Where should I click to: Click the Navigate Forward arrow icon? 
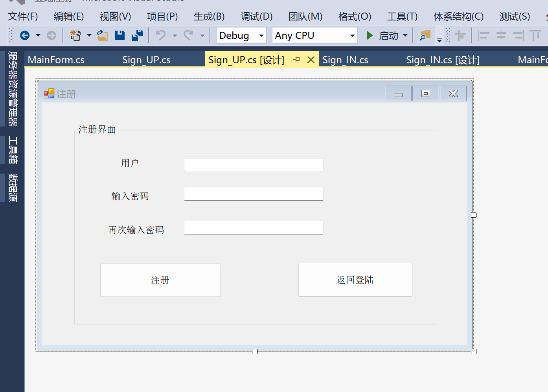[x=51, y=36]
